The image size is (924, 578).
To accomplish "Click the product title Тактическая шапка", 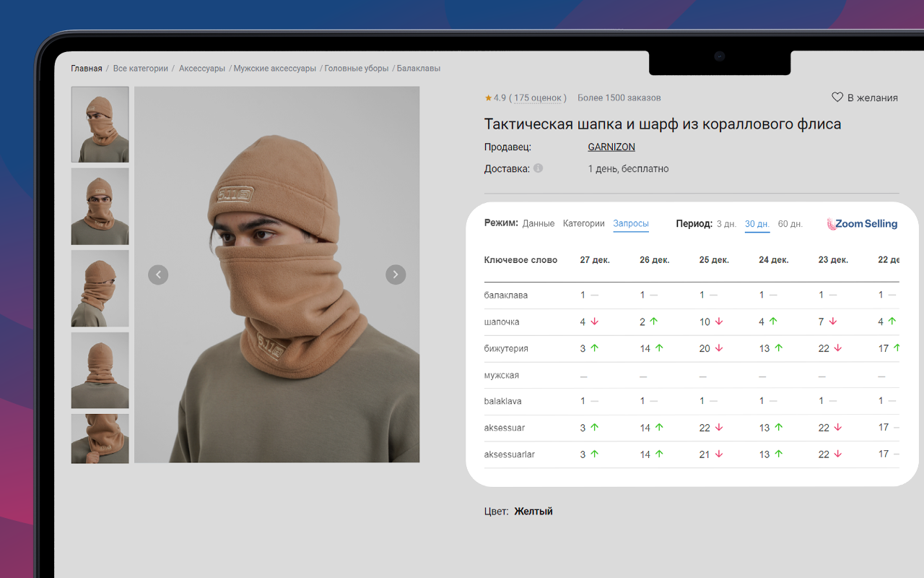I will [663, 124].
